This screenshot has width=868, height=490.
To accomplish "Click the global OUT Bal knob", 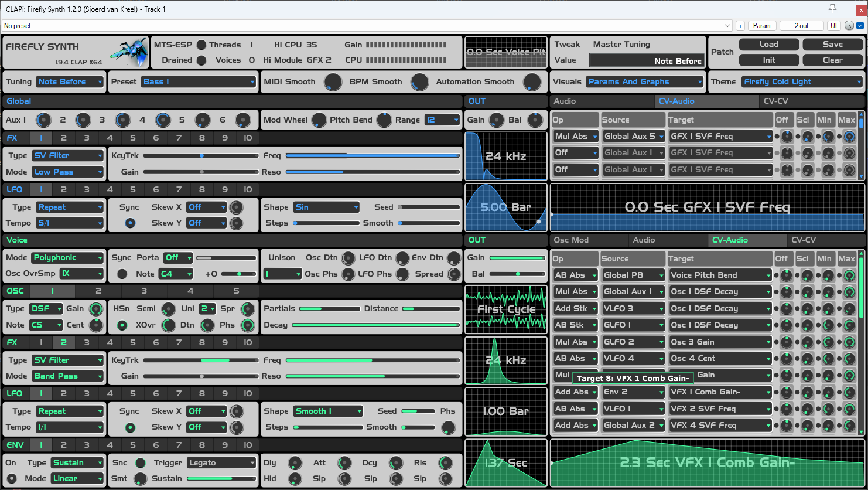I will tap(535, 120).
